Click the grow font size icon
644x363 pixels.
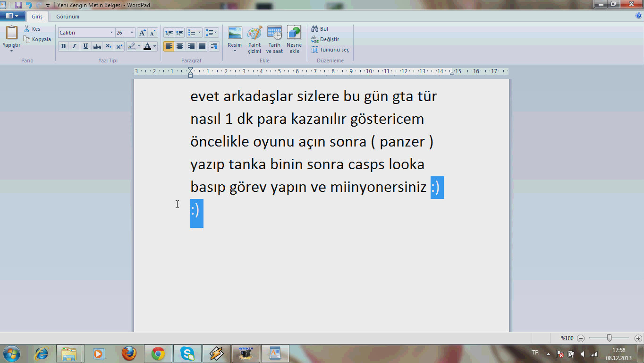point(142,33)
